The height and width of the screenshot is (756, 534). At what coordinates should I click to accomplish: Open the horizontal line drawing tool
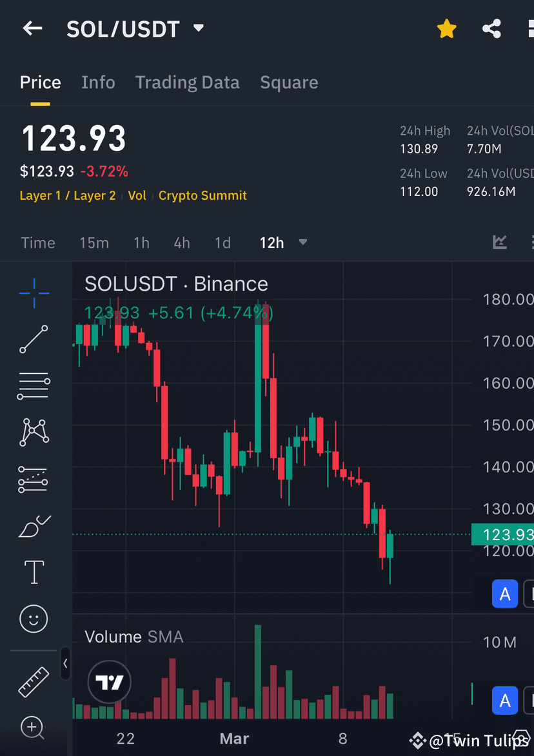point(33,385)
